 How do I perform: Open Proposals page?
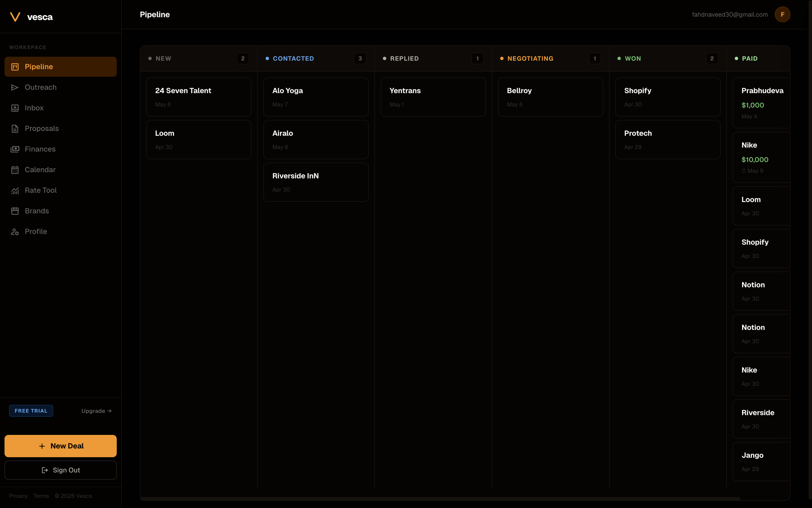60,129
